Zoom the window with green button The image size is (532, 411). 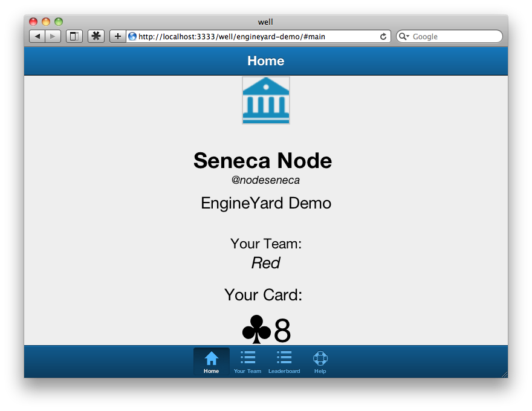coord(59,22)
